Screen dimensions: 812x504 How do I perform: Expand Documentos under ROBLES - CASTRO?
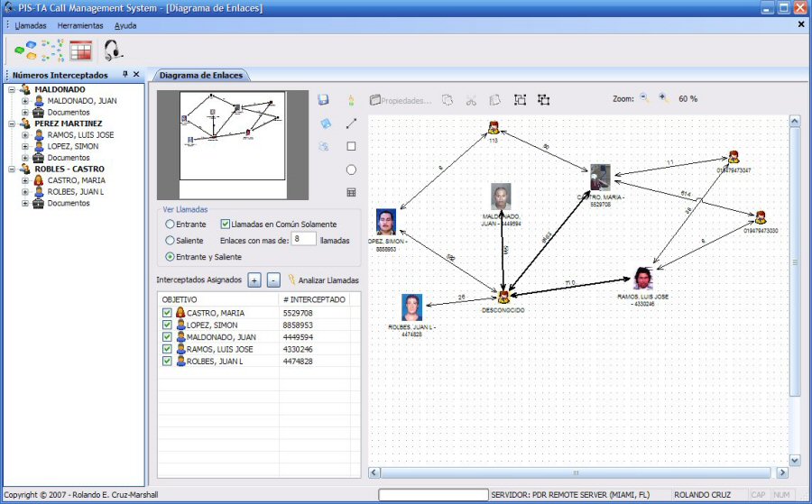point(25,204)
